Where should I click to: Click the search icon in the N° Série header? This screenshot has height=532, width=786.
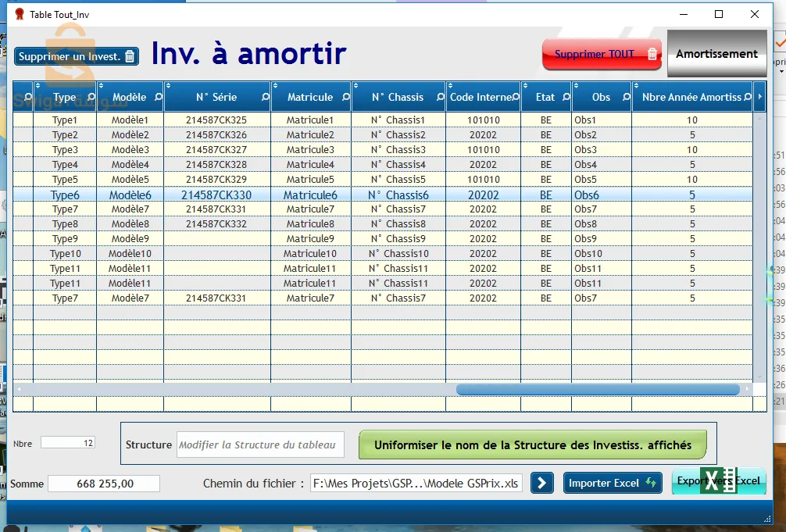click(x=266, y=96)
